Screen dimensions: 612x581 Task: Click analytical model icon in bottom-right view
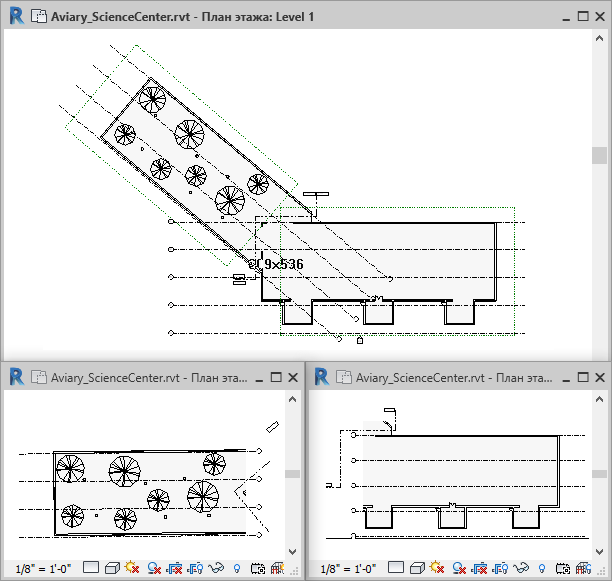[x=583, y=569]
